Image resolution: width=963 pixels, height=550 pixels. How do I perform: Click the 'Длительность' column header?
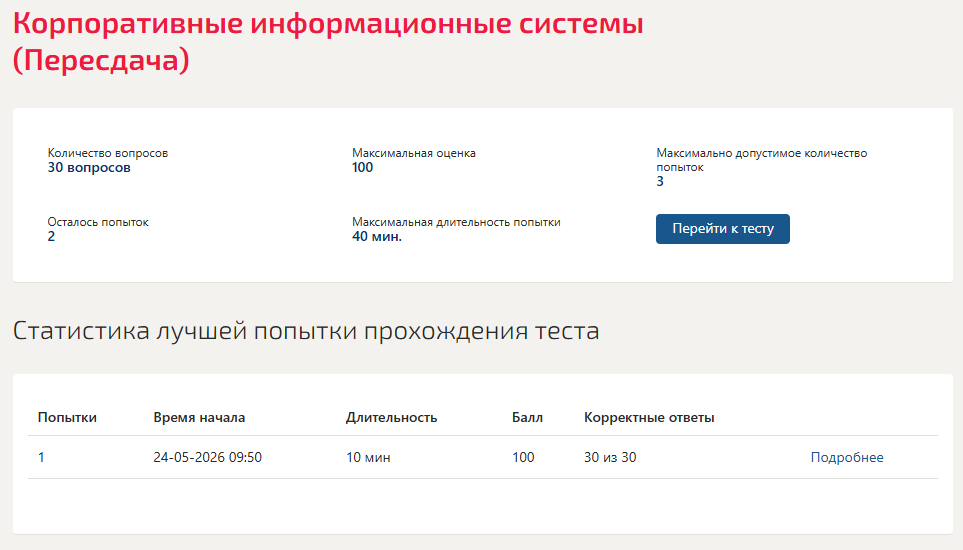(391, 417)
